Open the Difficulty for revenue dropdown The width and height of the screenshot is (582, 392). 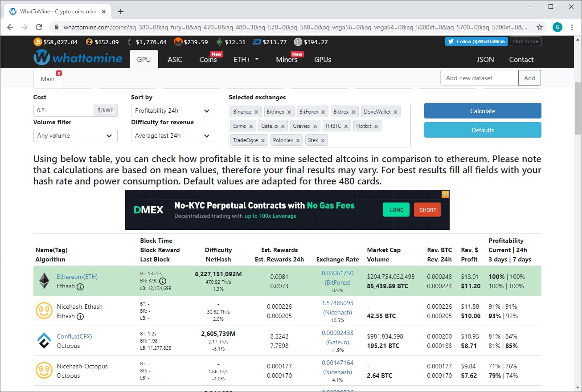[173, 135]
